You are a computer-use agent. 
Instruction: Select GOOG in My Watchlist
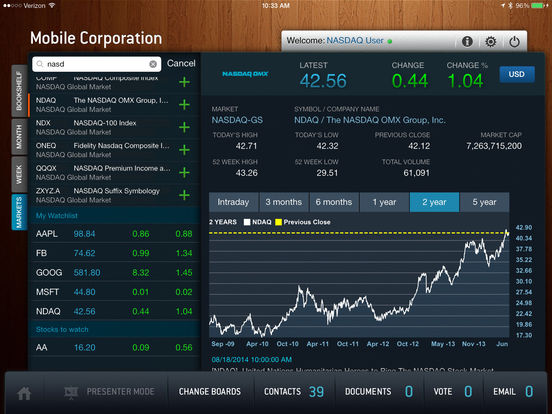coord(115,272)
